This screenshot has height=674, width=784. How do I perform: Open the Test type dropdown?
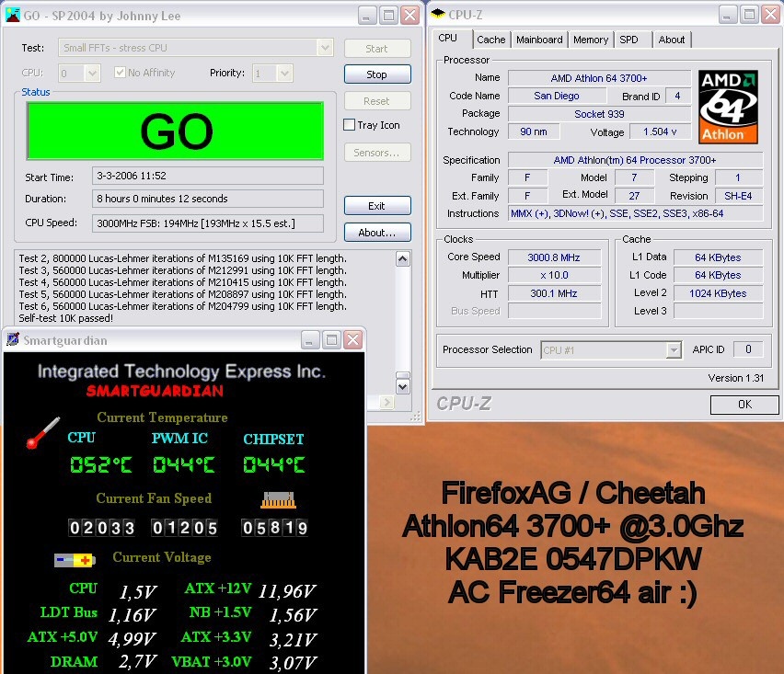325,48
